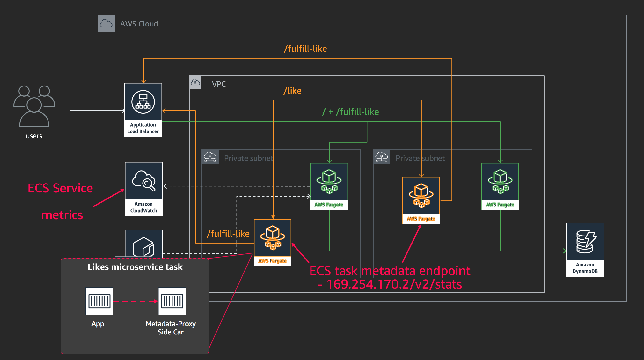Select the App container icon
This screenshot has height=360, width=644.
click(99, 301)
